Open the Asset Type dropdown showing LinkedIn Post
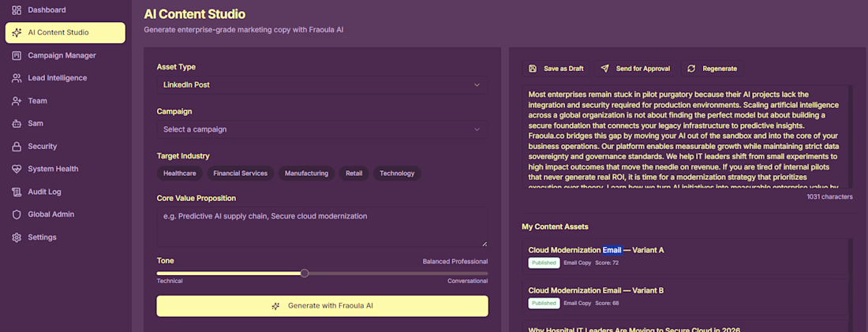This screenshot has height=332, width=868. (322, 84)
